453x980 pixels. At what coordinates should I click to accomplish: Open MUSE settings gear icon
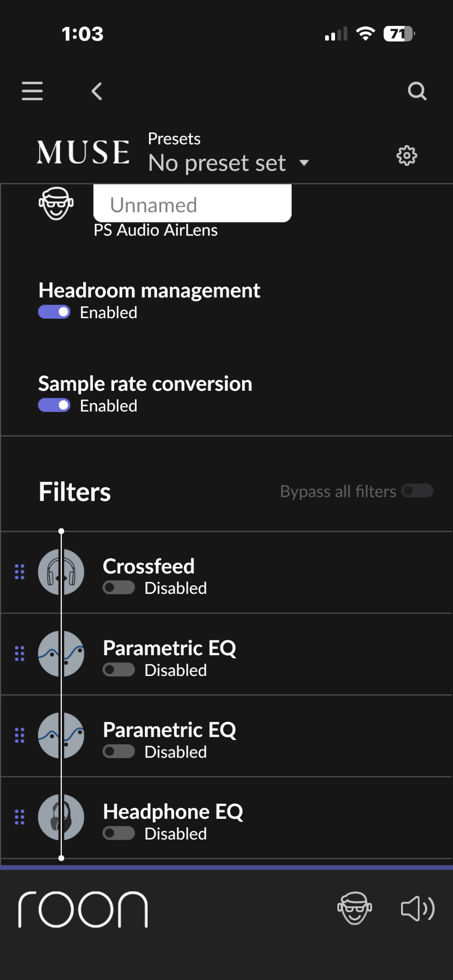click(407, 156)
